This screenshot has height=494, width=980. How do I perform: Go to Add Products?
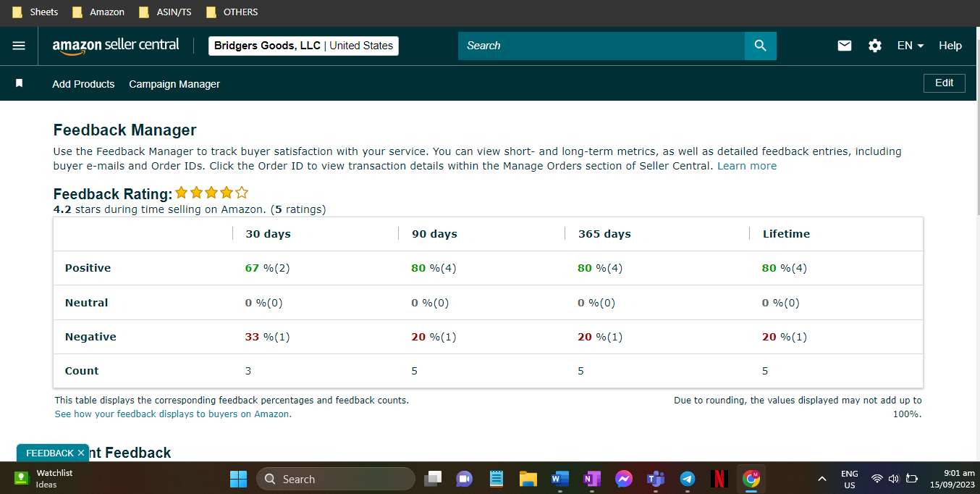point(83,84)
